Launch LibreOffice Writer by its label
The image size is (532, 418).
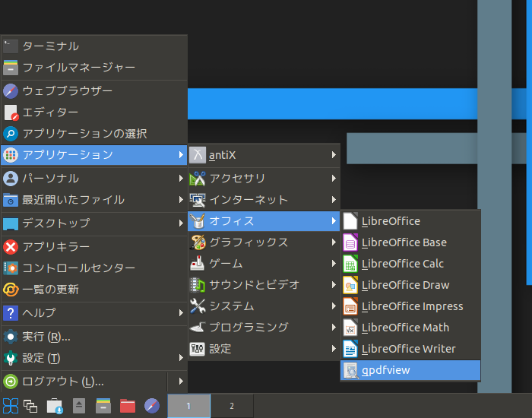point(409,349)
